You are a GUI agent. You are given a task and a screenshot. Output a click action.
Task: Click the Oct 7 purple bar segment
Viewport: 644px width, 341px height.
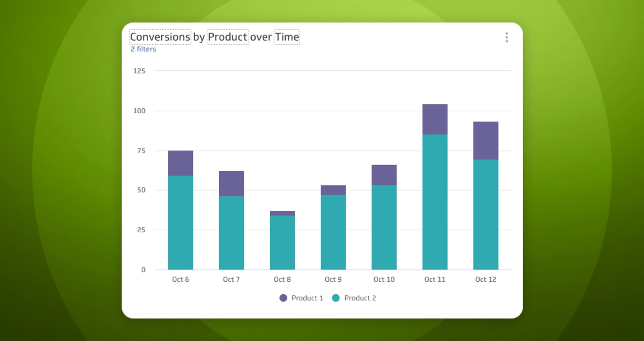click(231, 184)
